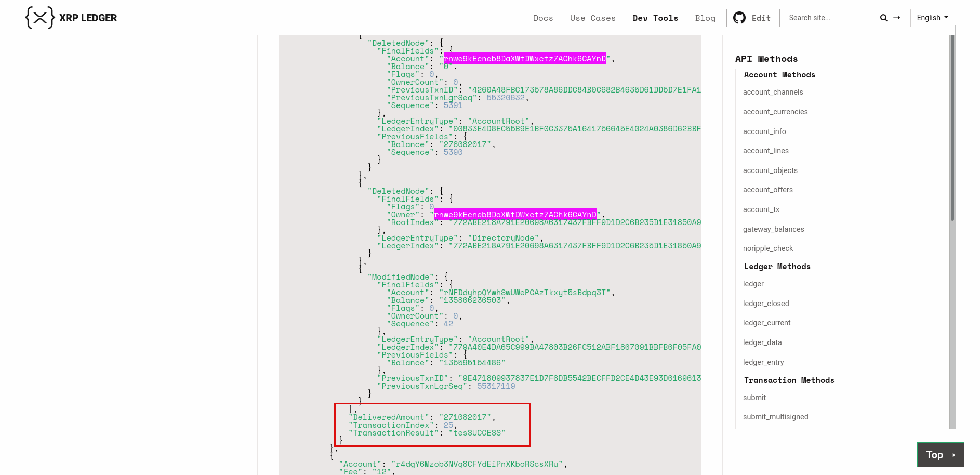Open the account_offers method
980x475 pixels.
pyautogui.click(x=768, y=190)
